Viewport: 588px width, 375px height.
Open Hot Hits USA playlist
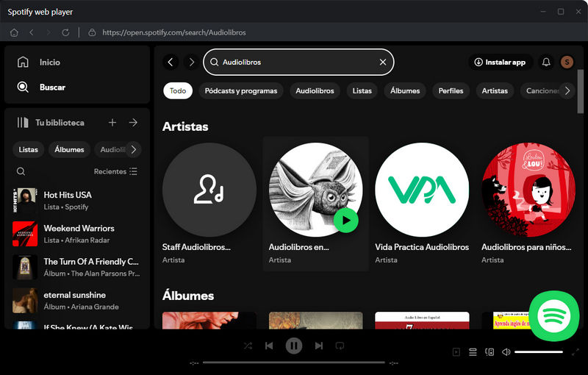pyautogui.click(x=77, y=201)
